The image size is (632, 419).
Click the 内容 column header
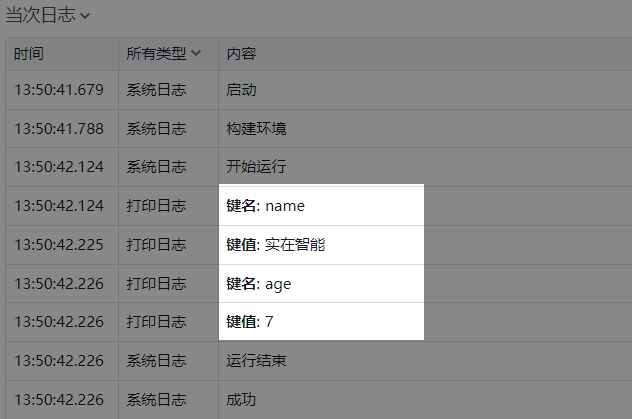pyautogui.click(x=241, y=53)
